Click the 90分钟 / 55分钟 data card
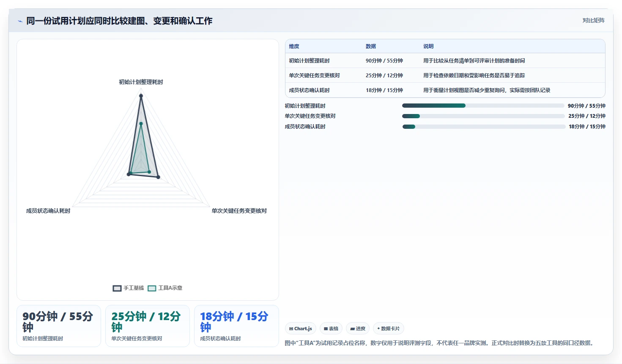This screenshot has height=364, width=622. point(59,326)
